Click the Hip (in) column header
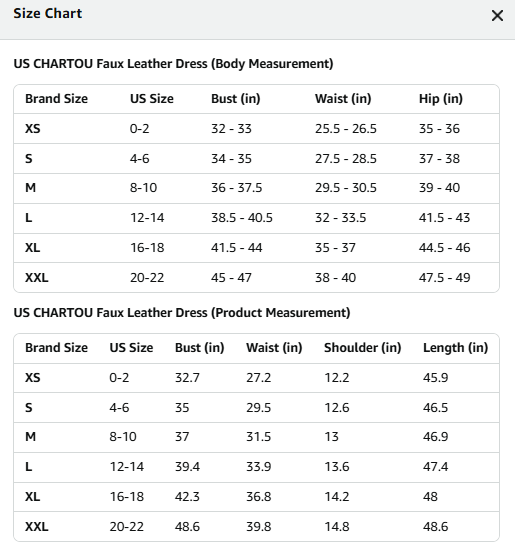The height and width of the screenshot is (550, 515). pos(441,99)
